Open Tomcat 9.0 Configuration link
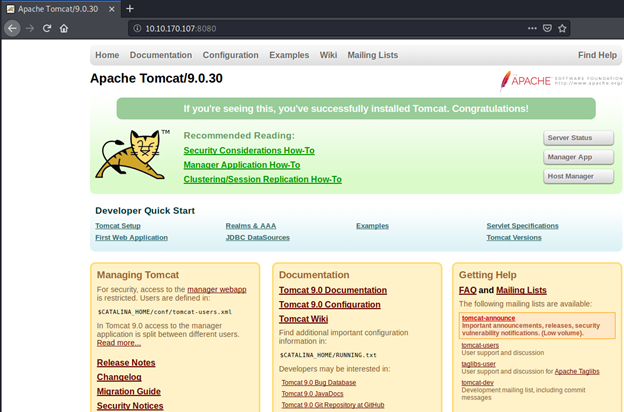 (330, 305)
